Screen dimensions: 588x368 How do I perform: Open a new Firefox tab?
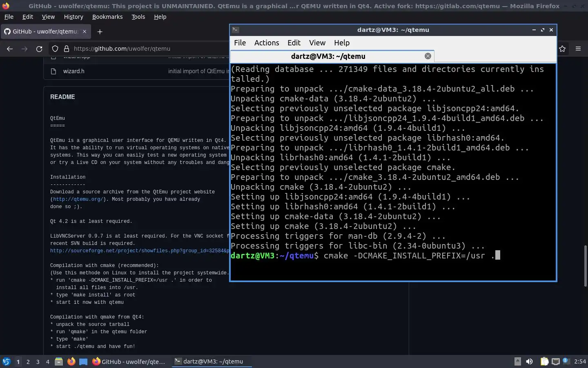(x=100, y=31)
